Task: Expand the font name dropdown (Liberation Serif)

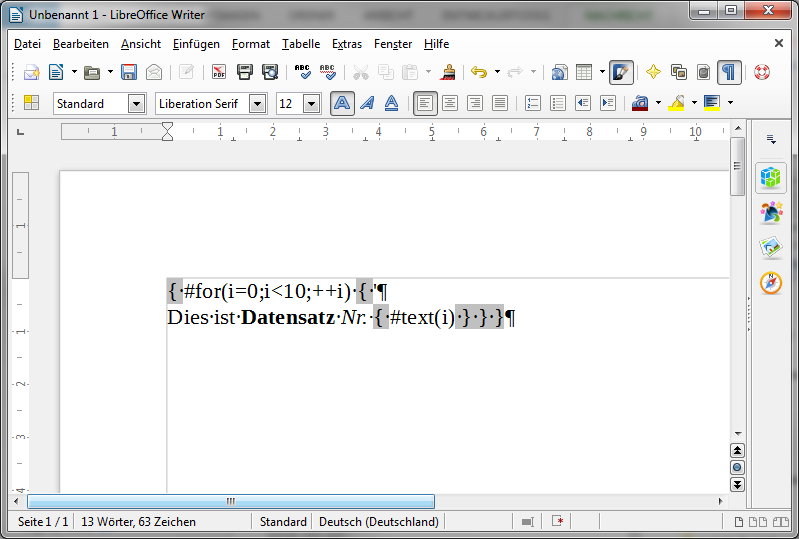Action: tap(258, 104)
